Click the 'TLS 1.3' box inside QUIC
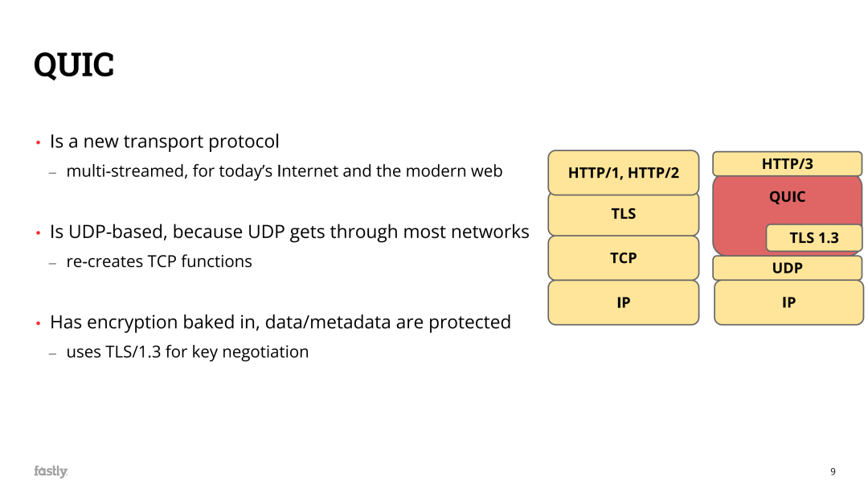Viewport: 868px width, 489px height. point(813,238)
